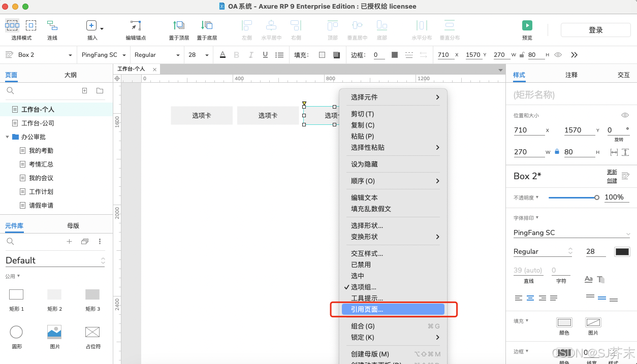Open PingFang SC dropdown in style panel
The image size is (637, 364).
click(571, 233)
